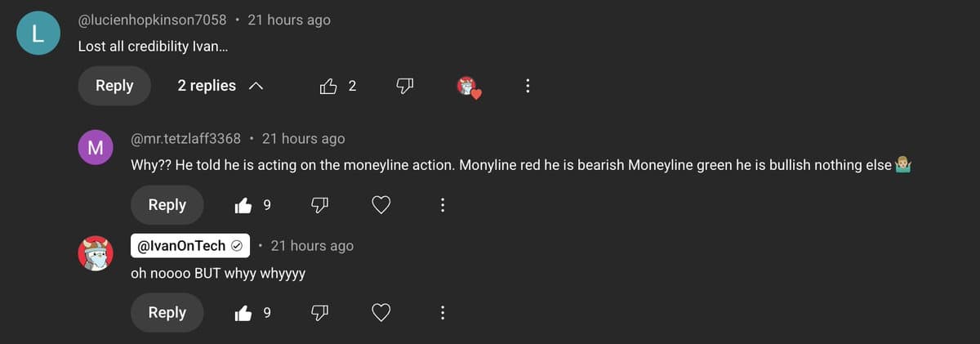The height and width of the screenshot is (344, 980).
Task: Open the @mr.tetzlaff3368 channel link
Action: (x=185, y=139)
